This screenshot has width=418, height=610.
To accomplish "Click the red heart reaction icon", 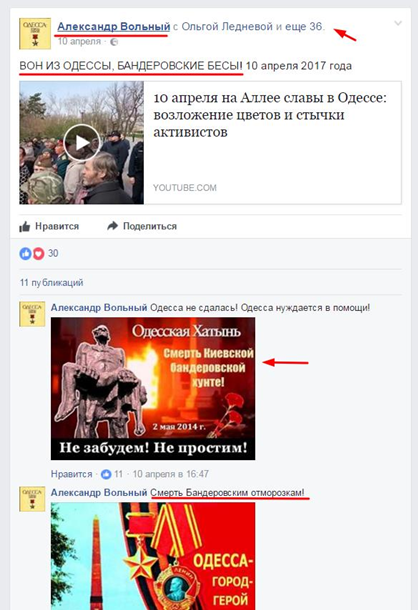I will [38, 254].
